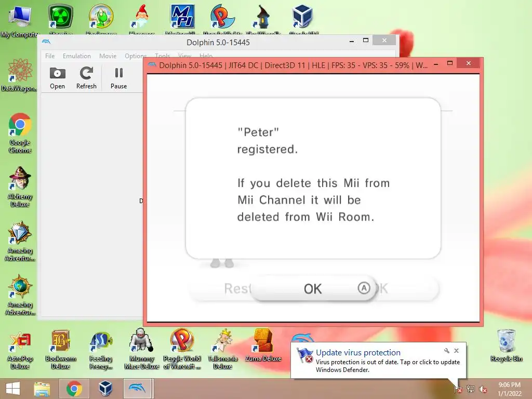Select the Amazing Adventures globe compass icon
This screenshot has width=532, height=399.
(20, 295)
